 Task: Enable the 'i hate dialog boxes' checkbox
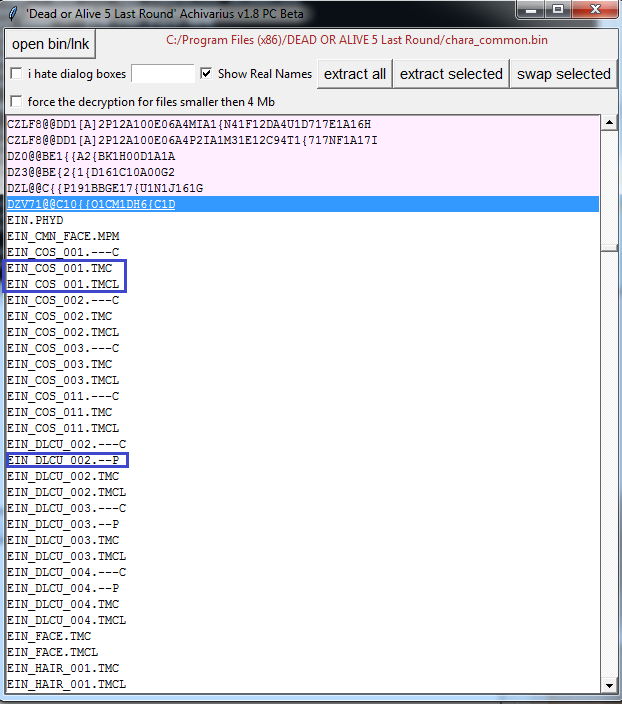click(x=16, y=74)
